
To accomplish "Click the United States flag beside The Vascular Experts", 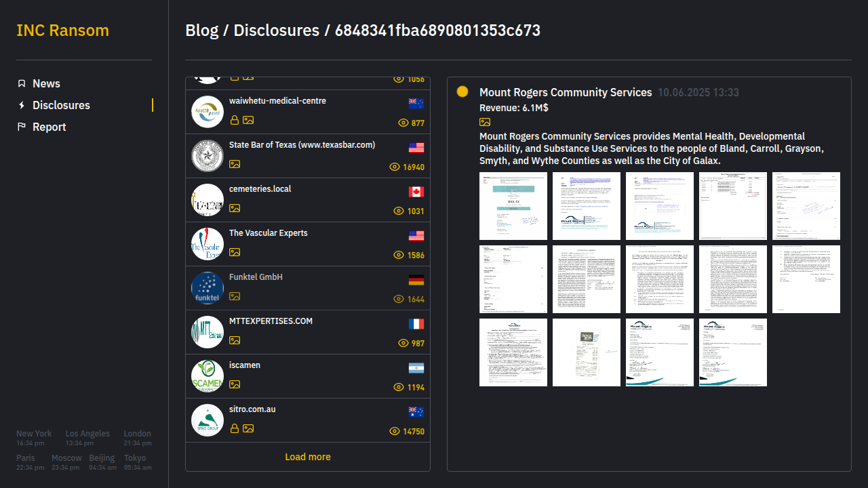I will point(416,236).
